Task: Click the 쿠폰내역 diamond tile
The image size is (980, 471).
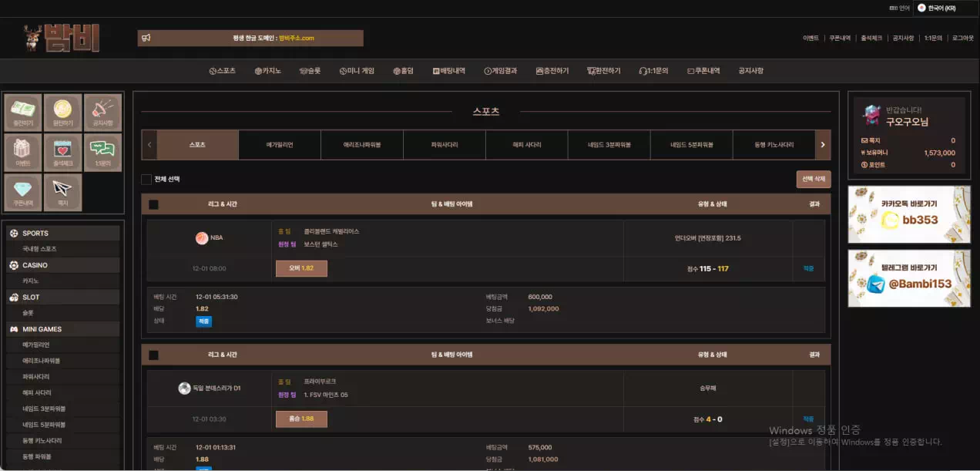Action: (23, 193)
